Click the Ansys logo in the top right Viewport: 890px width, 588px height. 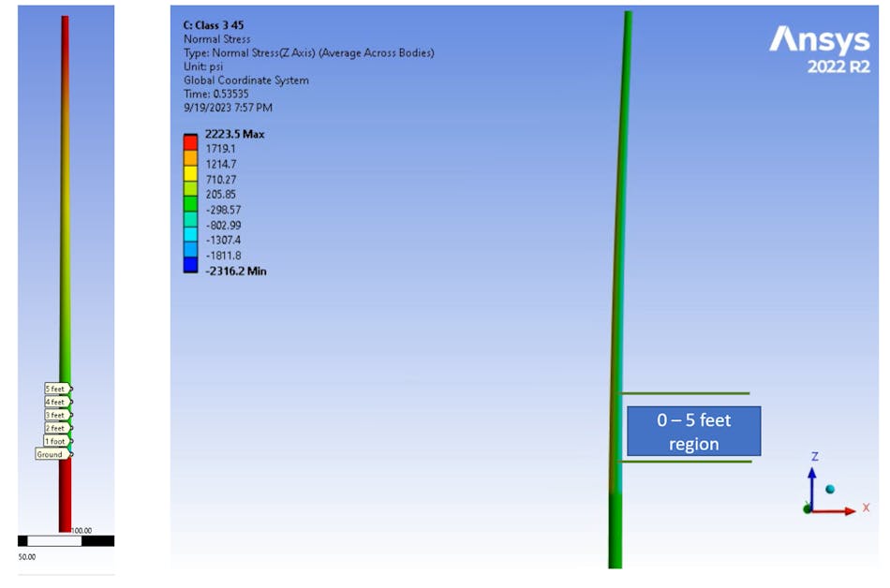click(x=820, y=39)
